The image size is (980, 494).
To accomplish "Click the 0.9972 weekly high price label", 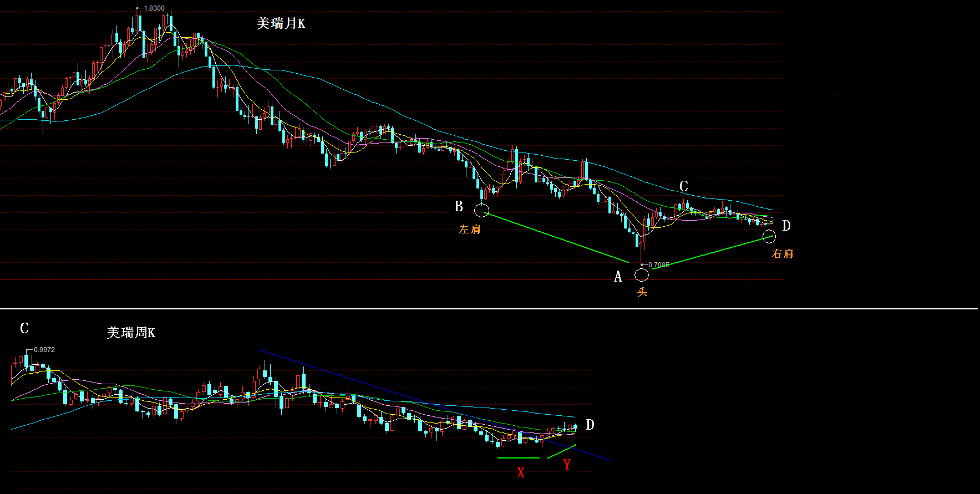I will tap(44, 350).
